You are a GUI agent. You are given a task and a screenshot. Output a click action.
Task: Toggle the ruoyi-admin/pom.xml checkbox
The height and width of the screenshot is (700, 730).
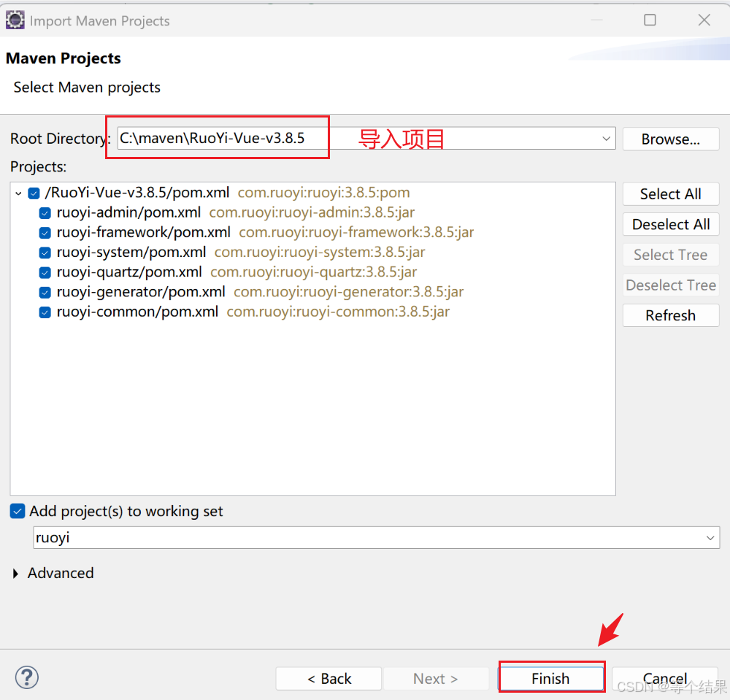point(45,213)
